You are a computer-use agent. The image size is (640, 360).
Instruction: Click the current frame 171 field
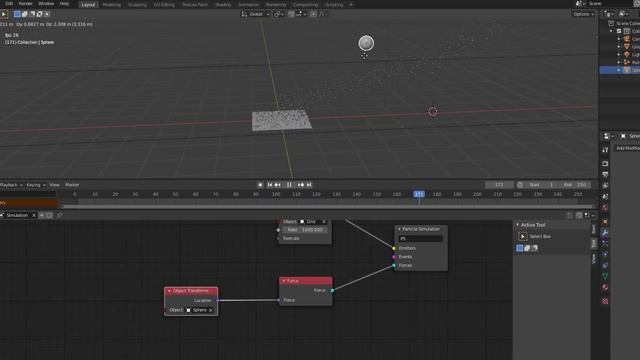[499, 185]
